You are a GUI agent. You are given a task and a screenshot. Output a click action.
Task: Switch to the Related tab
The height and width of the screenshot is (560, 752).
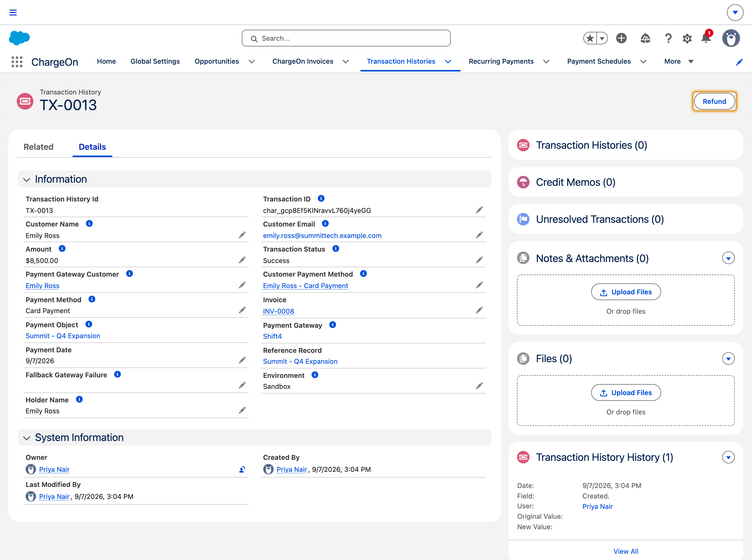(x=39, y=147)
